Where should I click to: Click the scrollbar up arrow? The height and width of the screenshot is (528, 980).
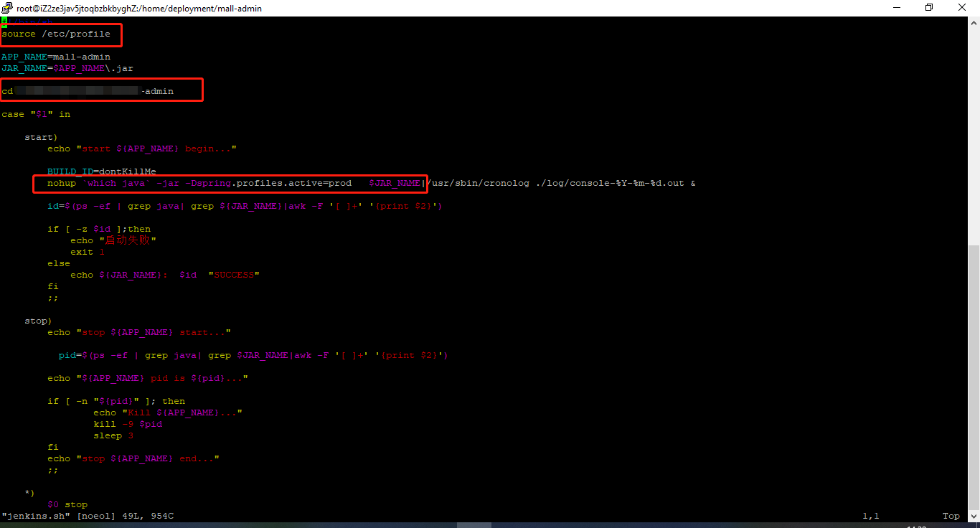(974, 22)
